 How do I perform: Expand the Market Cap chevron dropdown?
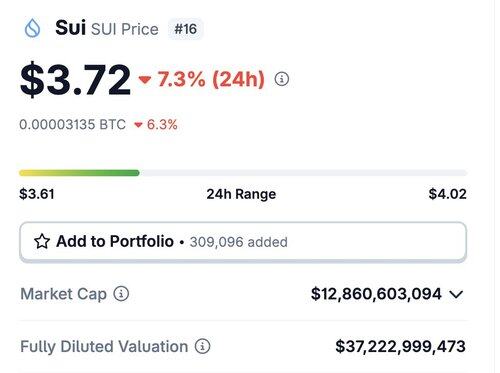click(x=456, y=294)
